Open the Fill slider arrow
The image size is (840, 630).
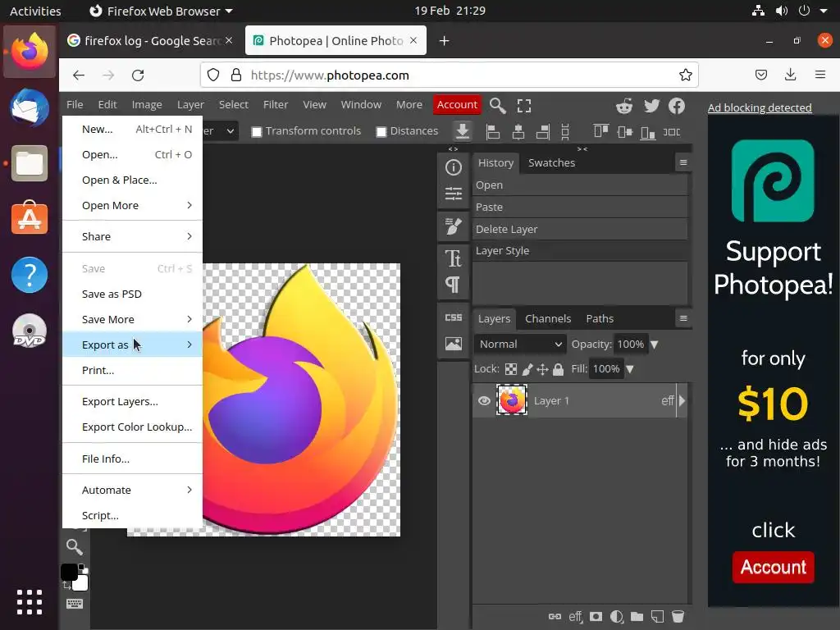pyautogui.click(x=630, y=369)
